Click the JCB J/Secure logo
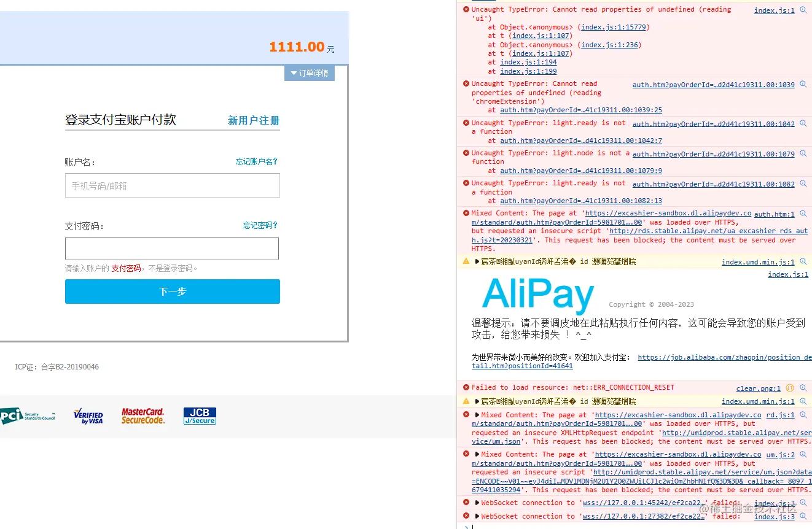The height and width of the screenshot is (529, 812). [200, 416]
